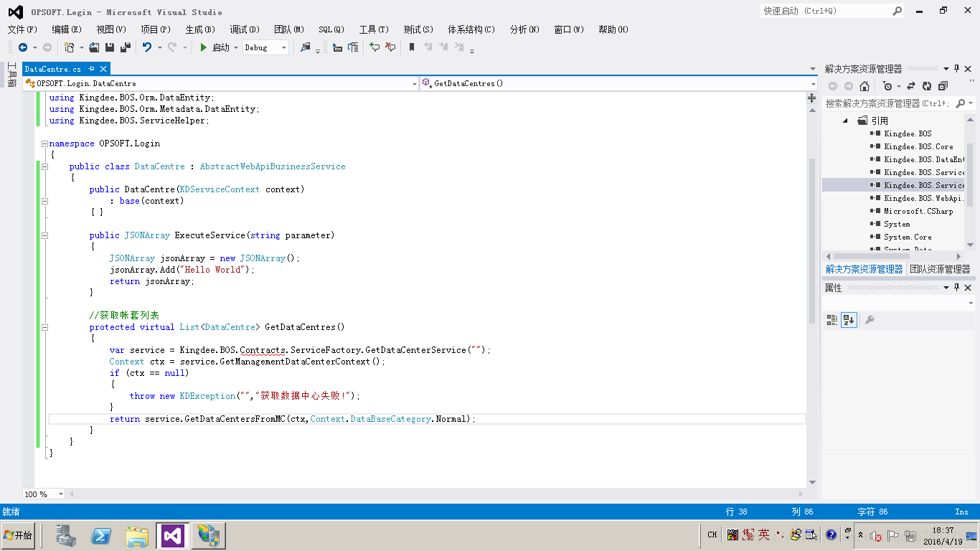Open the GetDataCentres member dropdown
The height and width of the screenshot is (551, 980).
pos(812,83)
